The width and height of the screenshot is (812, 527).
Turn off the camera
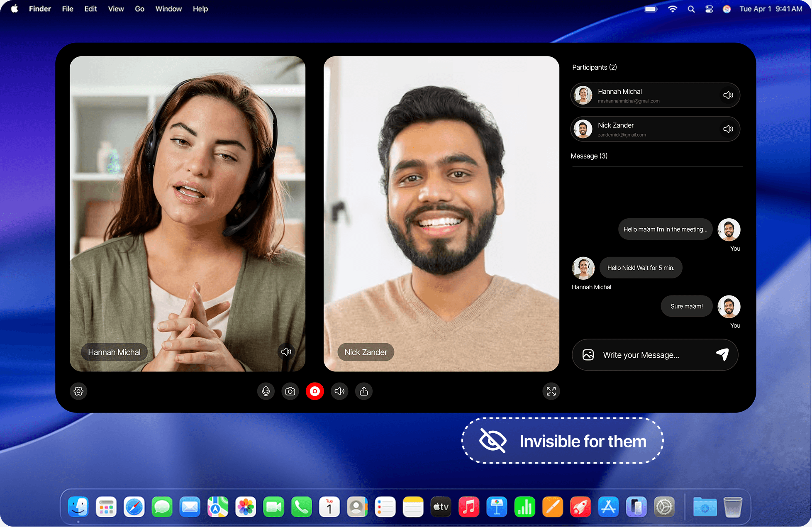(290, 391)
